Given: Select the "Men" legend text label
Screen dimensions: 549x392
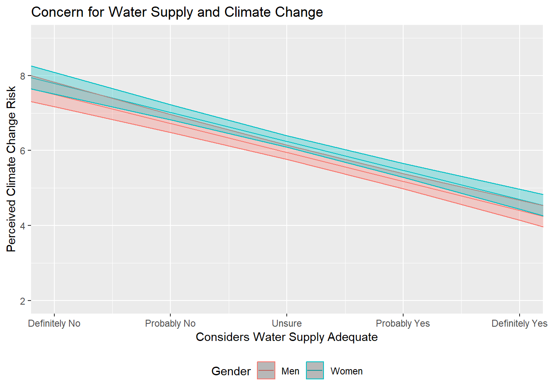Looking at the screenshot, I should tap(290, 371).
